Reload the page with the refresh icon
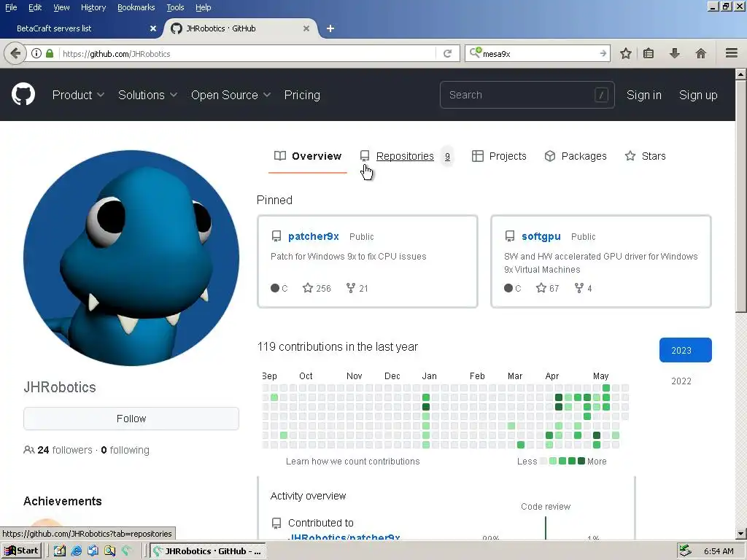The width and height of the screenshot is (747, 560). (447, 53)
